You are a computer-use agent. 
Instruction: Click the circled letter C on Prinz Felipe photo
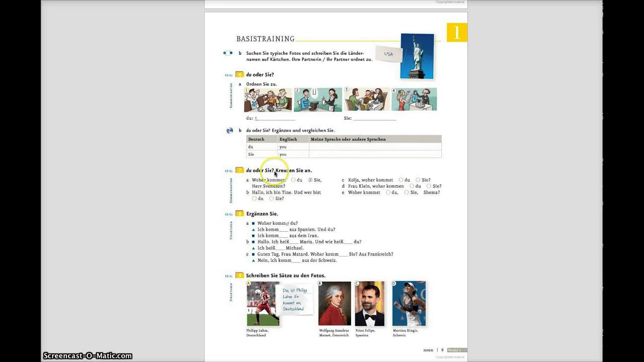tap(357, 283)
